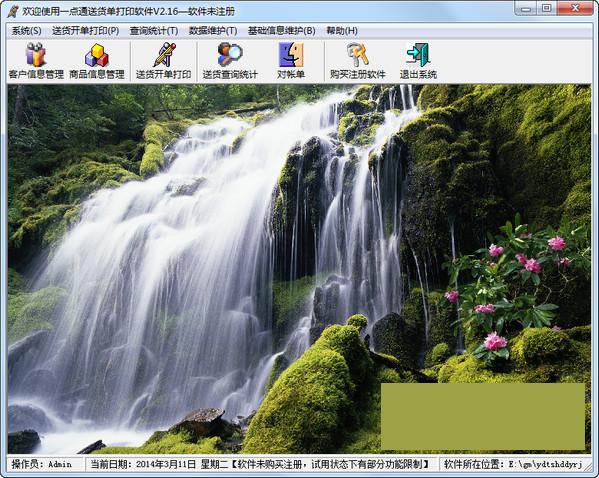599x478 pixels.
Task: Click 退出系统 exit door icon
Action: point(418,61)
